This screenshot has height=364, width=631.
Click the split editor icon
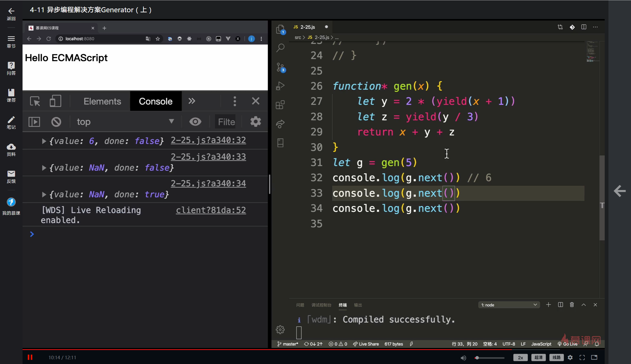tap(584, 27)
